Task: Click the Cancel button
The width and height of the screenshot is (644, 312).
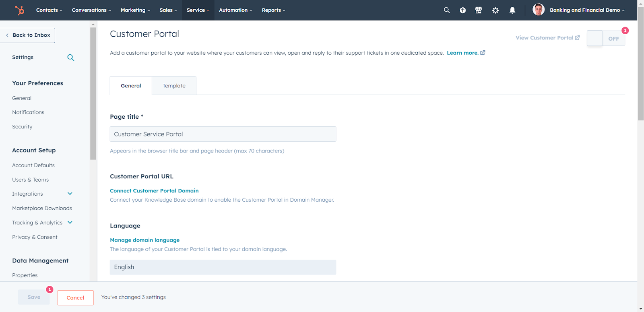Action: click(75, 298)
